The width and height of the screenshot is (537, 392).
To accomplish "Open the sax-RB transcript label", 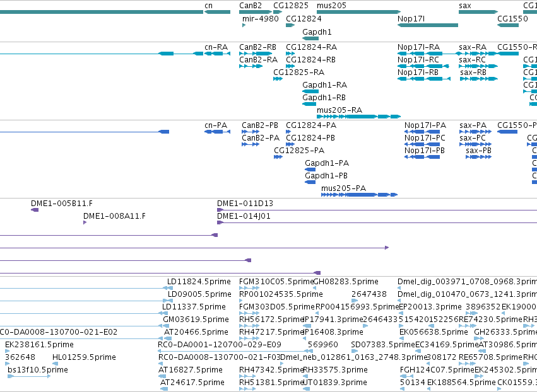I will click(x=473, y=72).
